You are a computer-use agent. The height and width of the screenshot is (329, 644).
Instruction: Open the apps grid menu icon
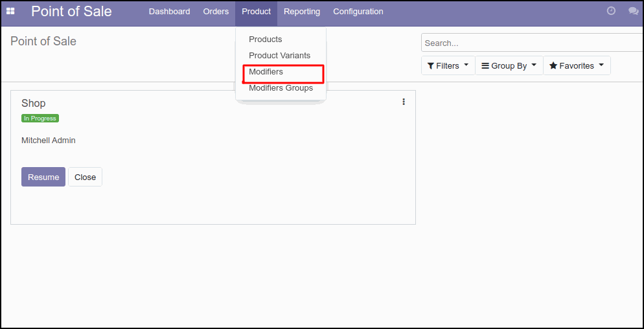click(10, 11)
